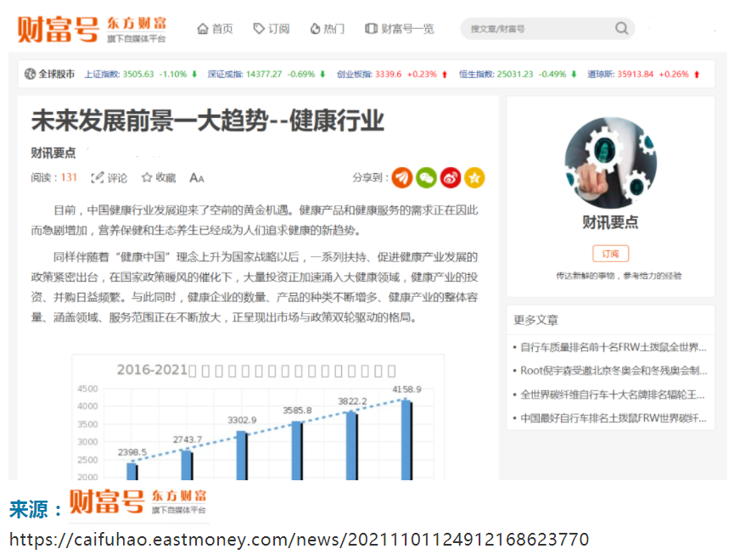
Task: Click the magnifier search icon
Action: (x=621, y=28)
